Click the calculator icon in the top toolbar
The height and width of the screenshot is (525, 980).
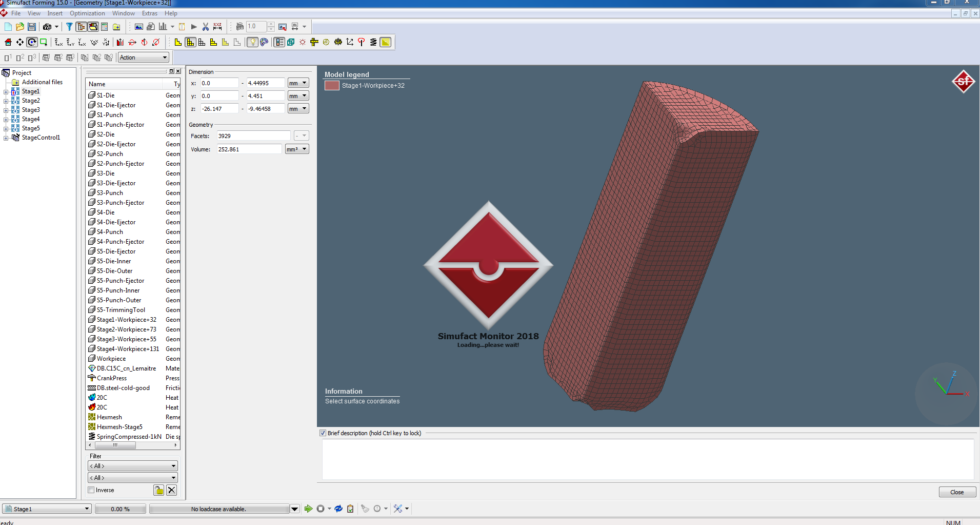click(104, 27)
